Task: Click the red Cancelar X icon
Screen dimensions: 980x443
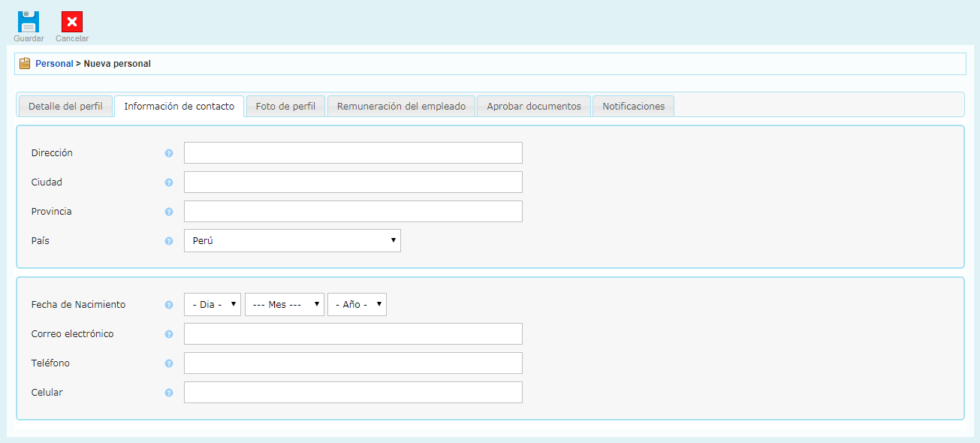Action: 72,22
